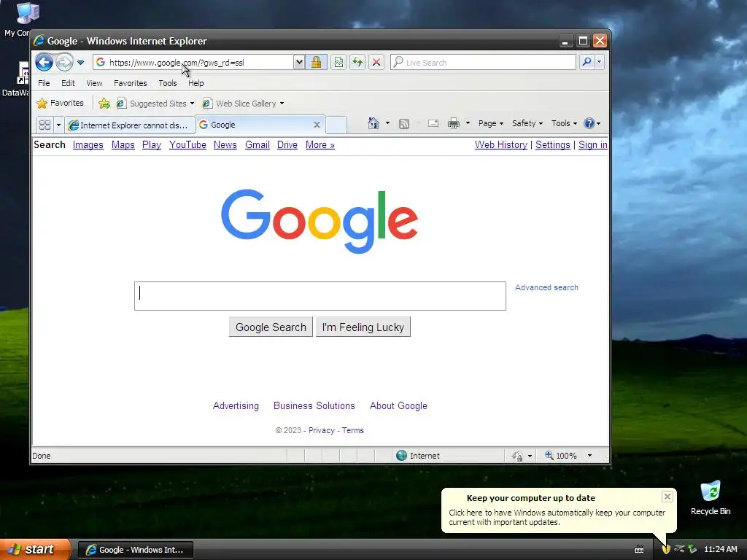Image resolution: width=747 pixels, height=560 pixels.
Task: Click the Refresh page icon
Action: 357,62
